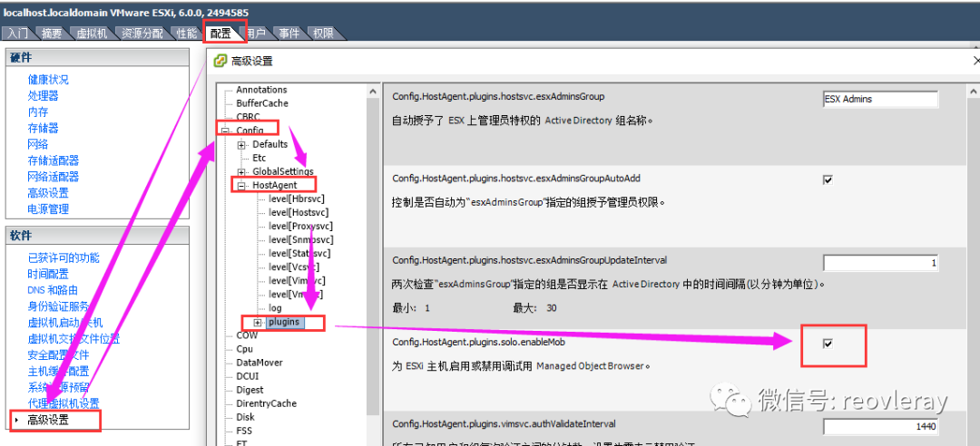Select Config.HostAgent.plugins.solo.enableMob label
This screenshot has height=446, width=980.
(x=479, y=343)
